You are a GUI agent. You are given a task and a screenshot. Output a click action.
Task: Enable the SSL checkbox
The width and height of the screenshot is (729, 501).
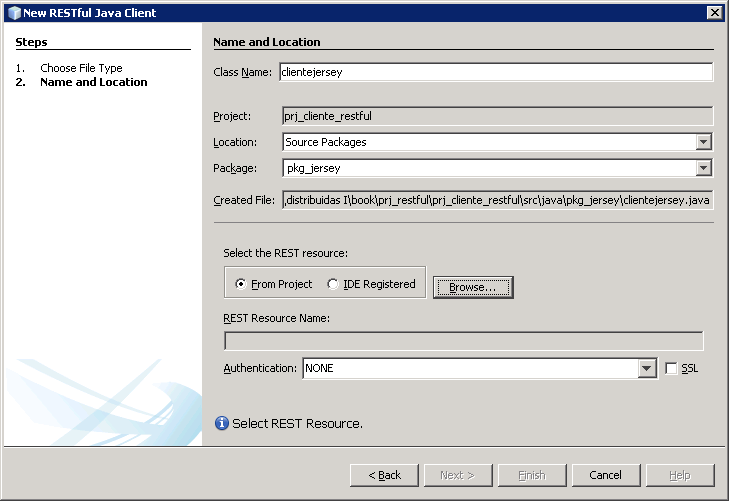tap(672, 369)
